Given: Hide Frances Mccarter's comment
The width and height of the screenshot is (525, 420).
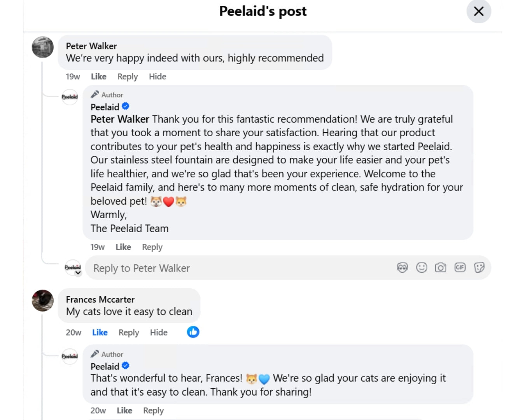Looking at the screenshot, I should 159,332.
